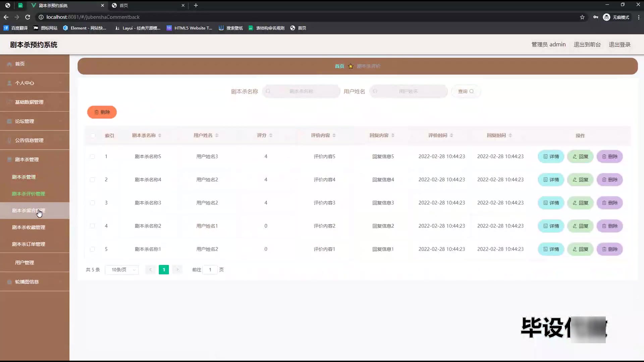The width and height of the screenshot is (644, 362).
Task: Click the 剧本杀名称 search input field
Action: (301, 92)
